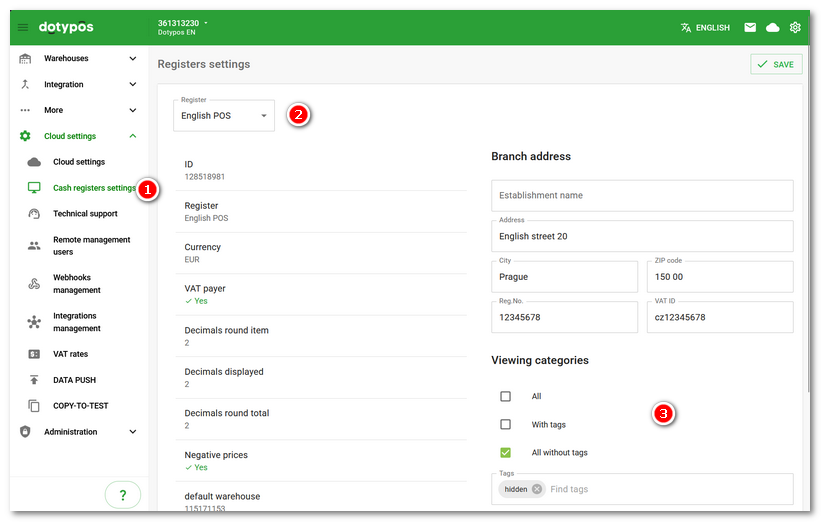Click the SAVE button
The height and width of the screenshot is (522, 821).
[x=776, y=64]
